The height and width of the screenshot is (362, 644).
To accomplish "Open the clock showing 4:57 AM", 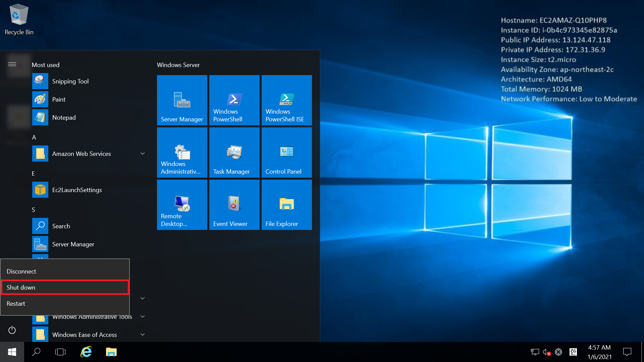I will tap(599, 352).
